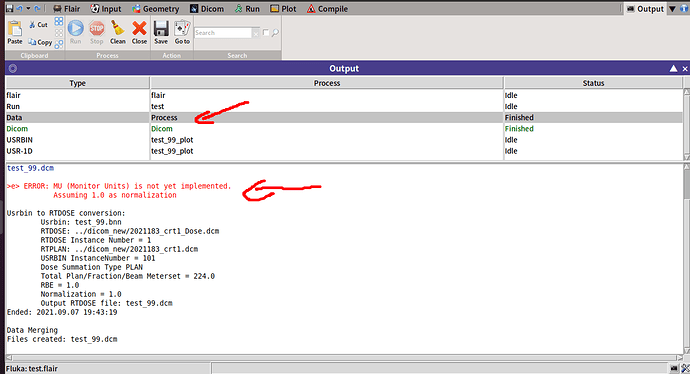Viewport: 690px width, 374px height.
Task: Open the Plot tab
Action: pos(283,9)
